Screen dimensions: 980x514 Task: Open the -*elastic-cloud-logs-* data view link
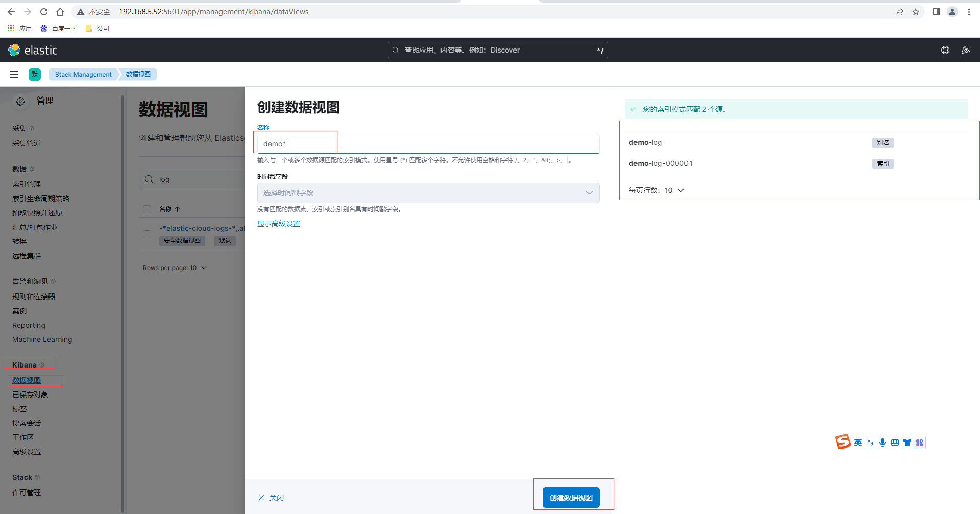coord(202,228)
